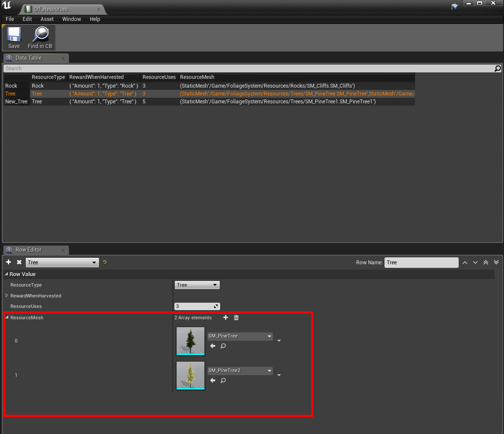This screenshot has width=504, height=434.
Task: Empty the ResourceMesh array with trash icon
Action: click(236, 318)
